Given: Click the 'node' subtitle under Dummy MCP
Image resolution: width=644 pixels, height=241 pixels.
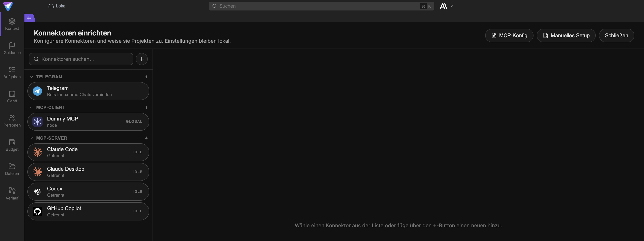Looking at the screenshot, I should [52, 125].
